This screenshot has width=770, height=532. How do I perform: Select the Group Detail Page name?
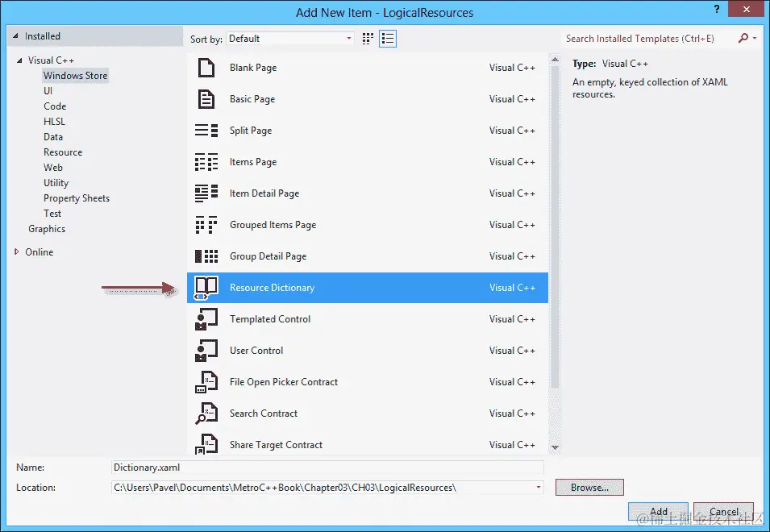(x=268, y=256)
